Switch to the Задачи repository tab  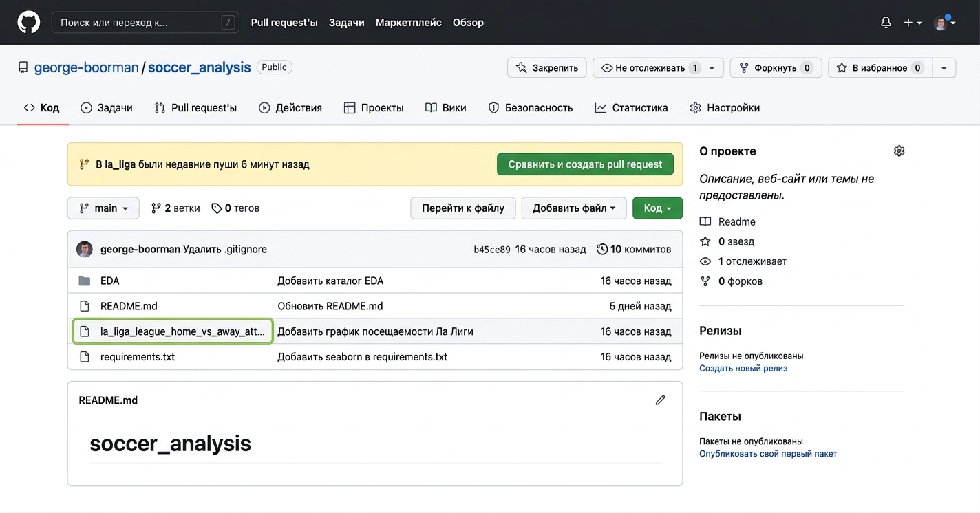[107, 108]
